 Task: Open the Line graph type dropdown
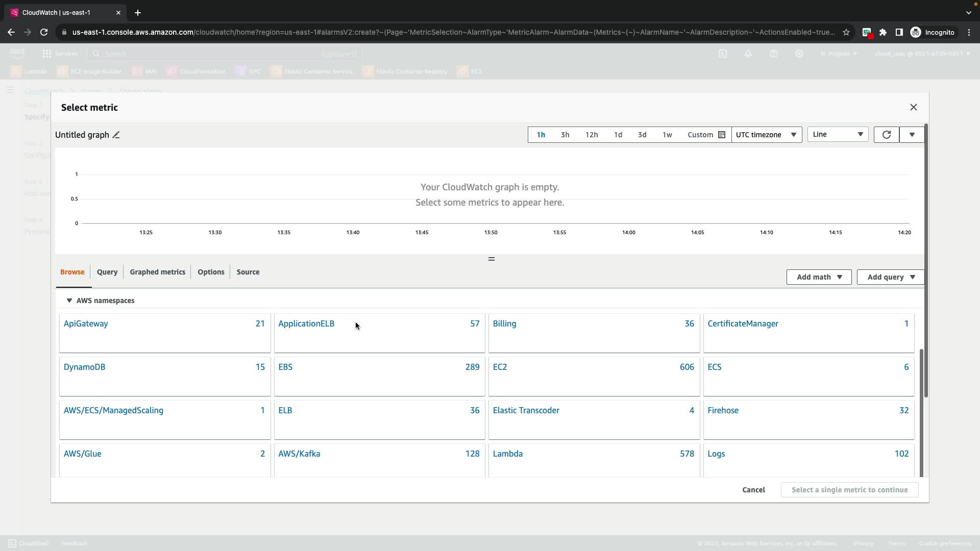point(837,134)
